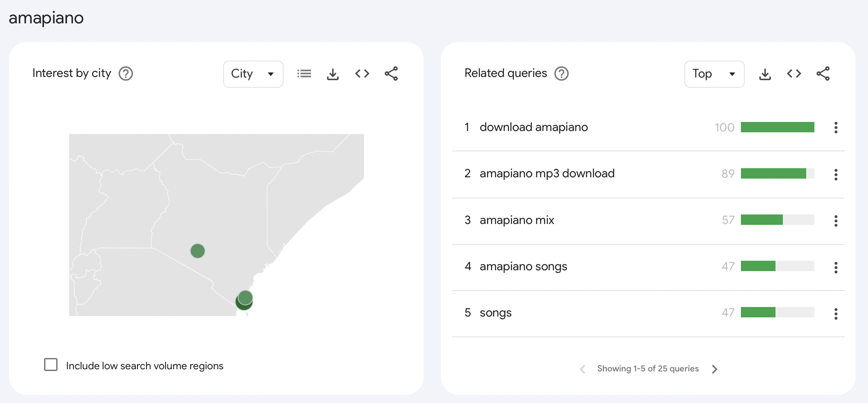The image size is (868, 403).
Task: Click the amapiano songs query link
Action: 523,267
